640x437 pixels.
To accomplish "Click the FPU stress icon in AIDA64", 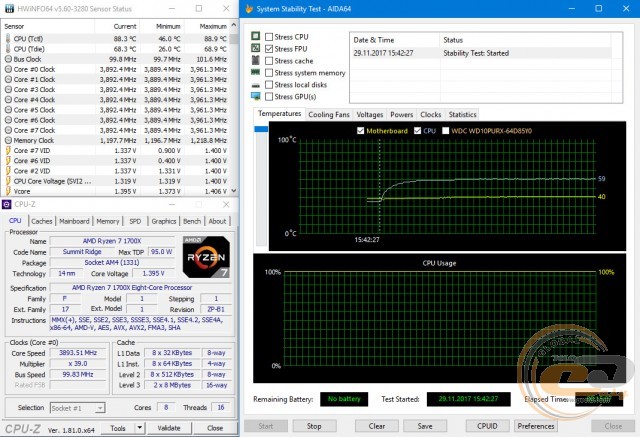I will pos(256,48).
